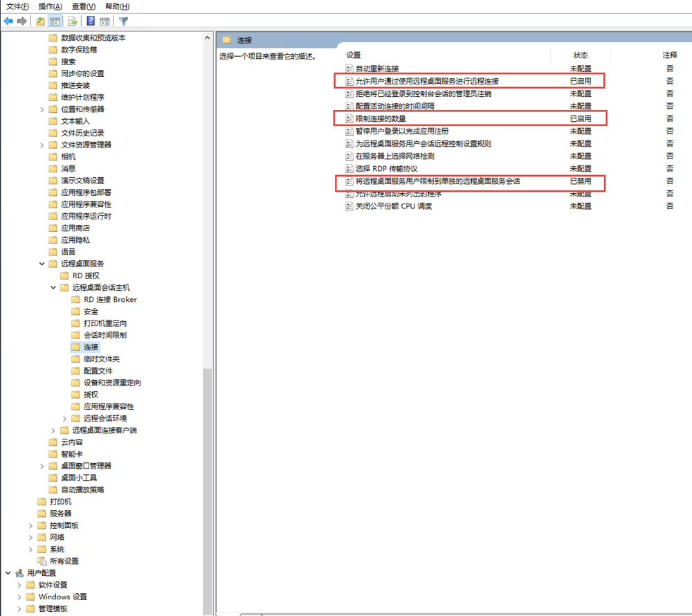Select the 安全 folder in tree
This screenshot has height=616, width=692.
(91, 311)
